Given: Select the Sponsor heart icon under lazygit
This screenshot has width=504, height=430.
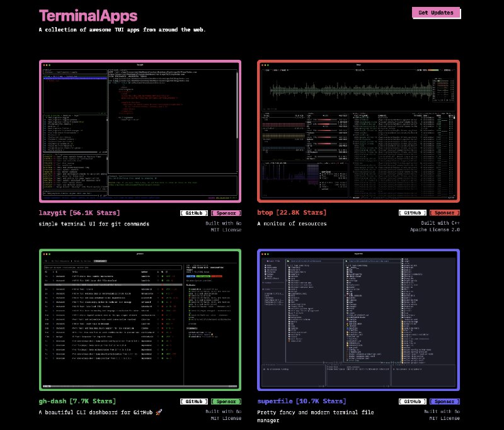Looking at the screenshot, I should pos(226,213).
